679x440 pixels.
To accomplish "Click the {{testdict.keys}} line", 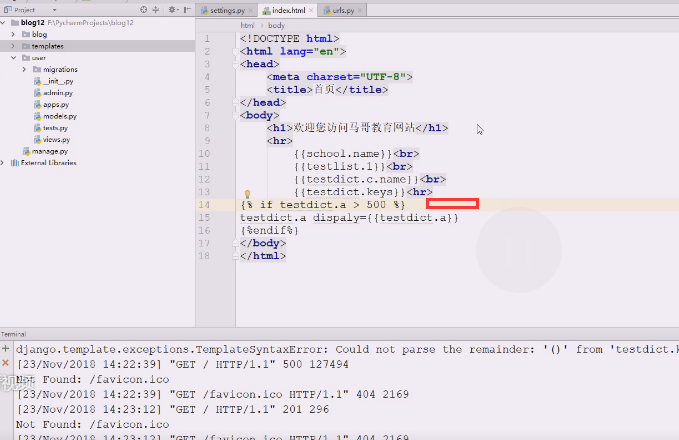I will [363, 192].
